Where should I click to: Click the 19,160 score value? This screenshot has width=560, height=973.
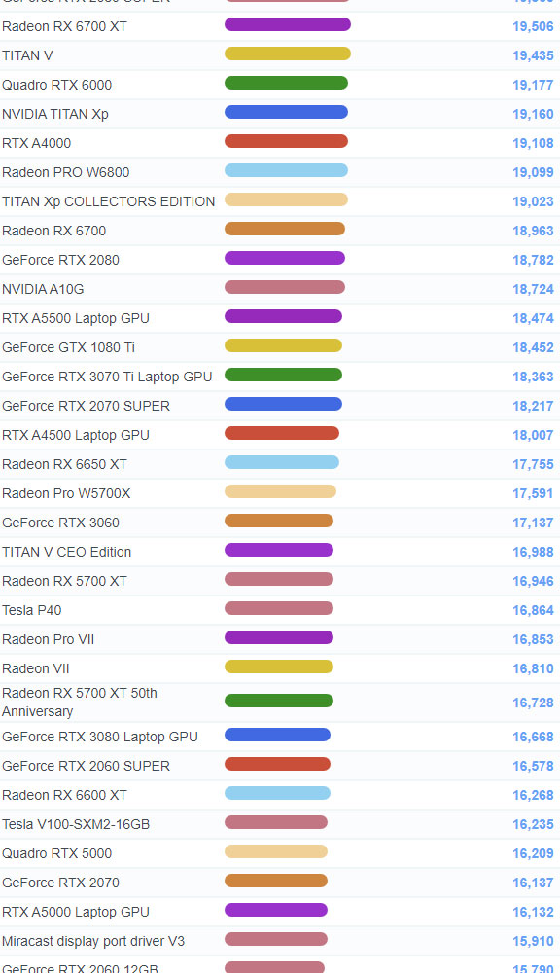coord(533,114)
